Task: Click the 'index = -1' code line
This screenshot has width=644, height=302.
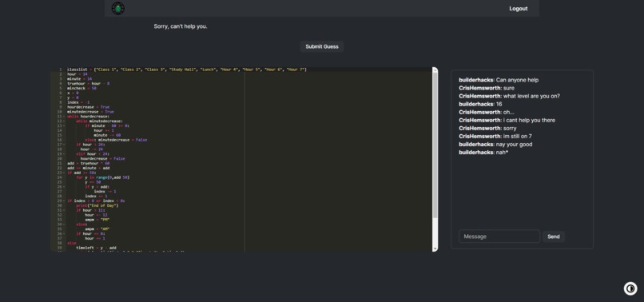Action: [78, 102]
